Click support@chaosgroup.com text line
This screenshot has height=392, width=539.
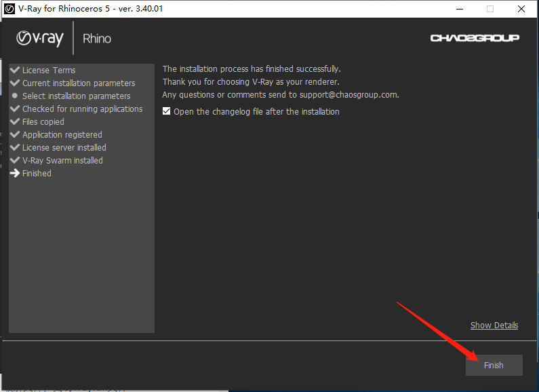point(281,95)
